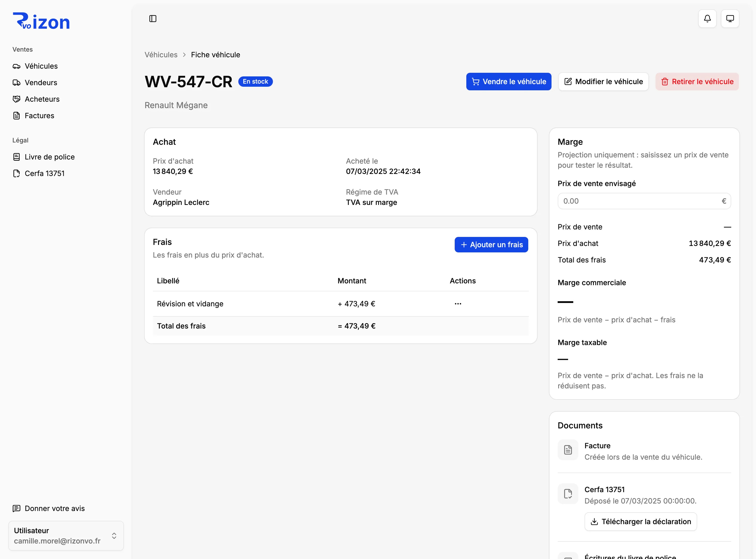The width and height of the screenshot is (756, 559).
Task: Click the En stock status badge
Action: [x=255, y=82]
